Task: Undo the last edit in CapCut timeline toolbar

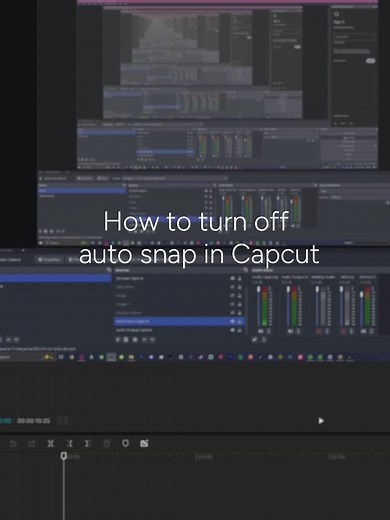Action: point(13,444)
